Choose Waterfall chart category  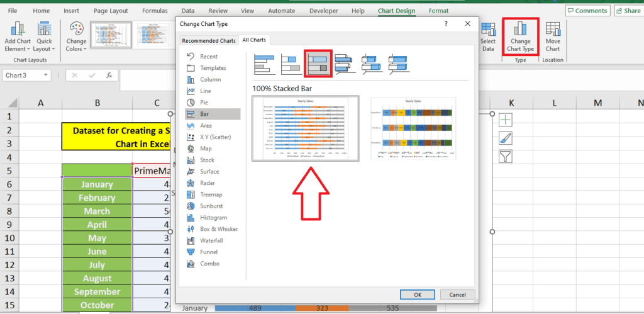coord(213,240)
